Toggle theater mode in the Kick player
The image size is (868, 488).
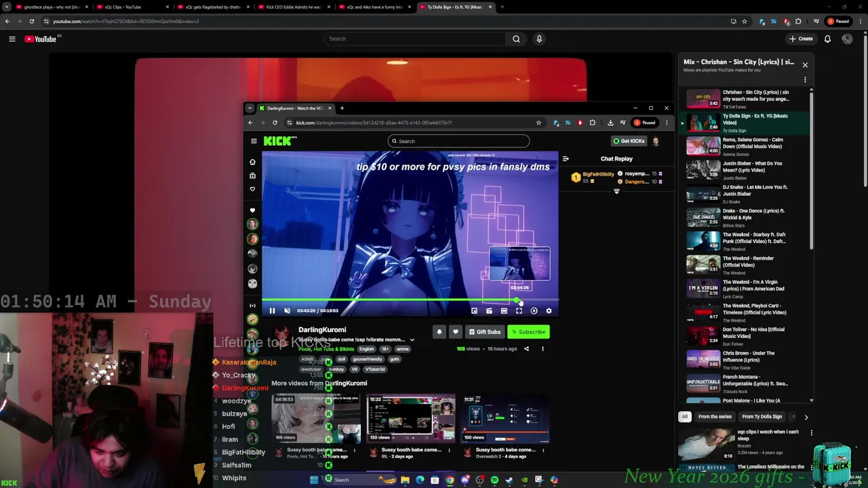pos(504,310)
